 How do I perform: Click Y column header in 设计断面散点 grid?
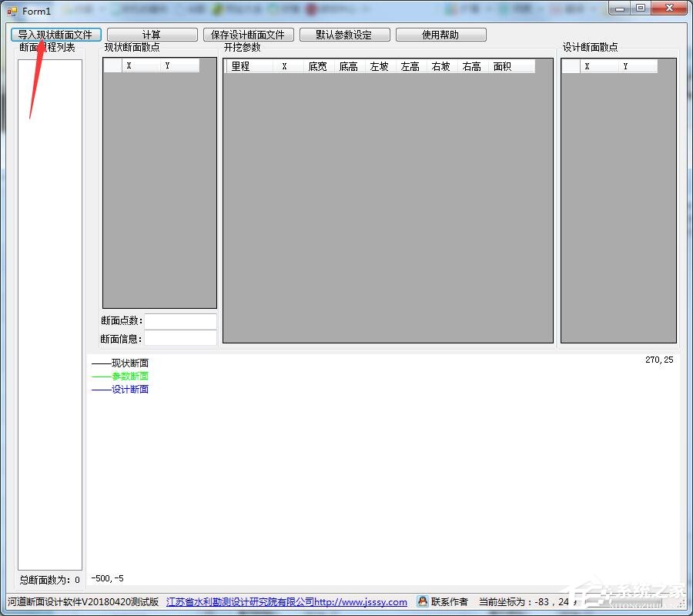point(638,66)
